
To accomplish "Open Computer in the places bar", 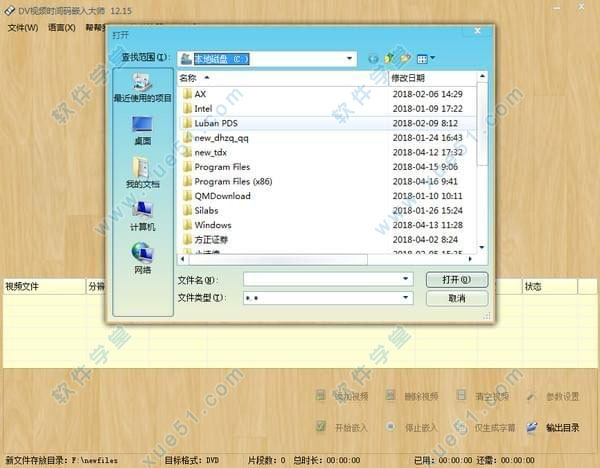I will pos(142,216).
